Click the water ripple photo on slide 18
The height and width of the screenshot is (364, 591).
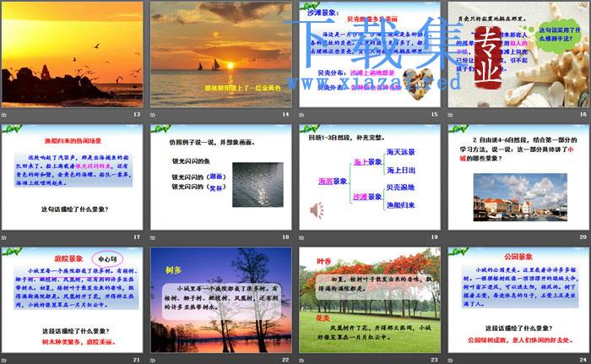pos(258,185)
